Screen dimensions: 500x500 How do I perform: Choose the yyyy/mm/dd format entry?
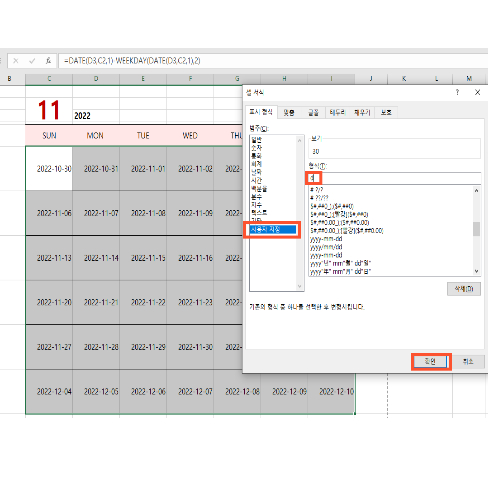point(326,247)
